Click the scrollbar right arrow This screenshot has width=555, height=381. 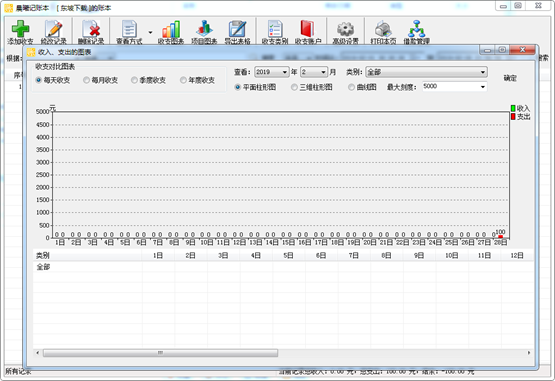(529, 353)
